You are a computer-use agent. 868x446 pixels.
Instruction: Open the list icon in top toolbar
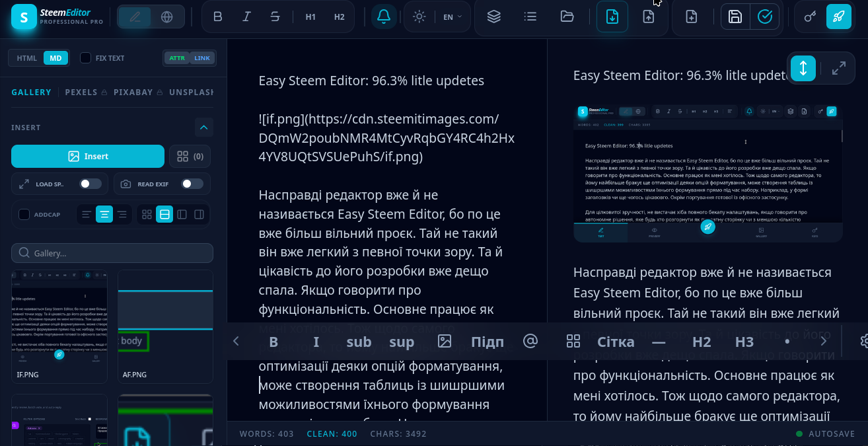point(530,17)
